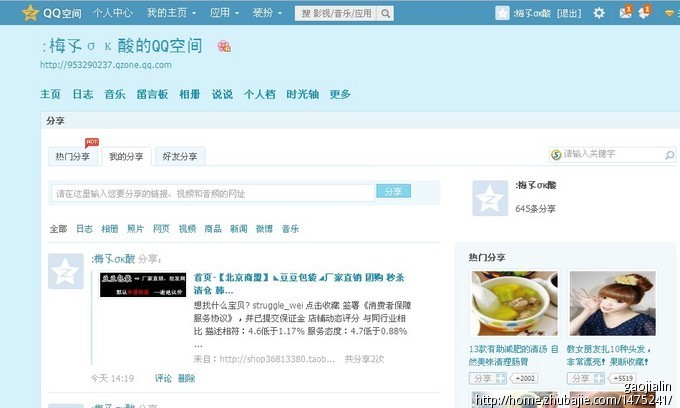
Task: Switch to 热门分享 tab
Action: [72, 157]
